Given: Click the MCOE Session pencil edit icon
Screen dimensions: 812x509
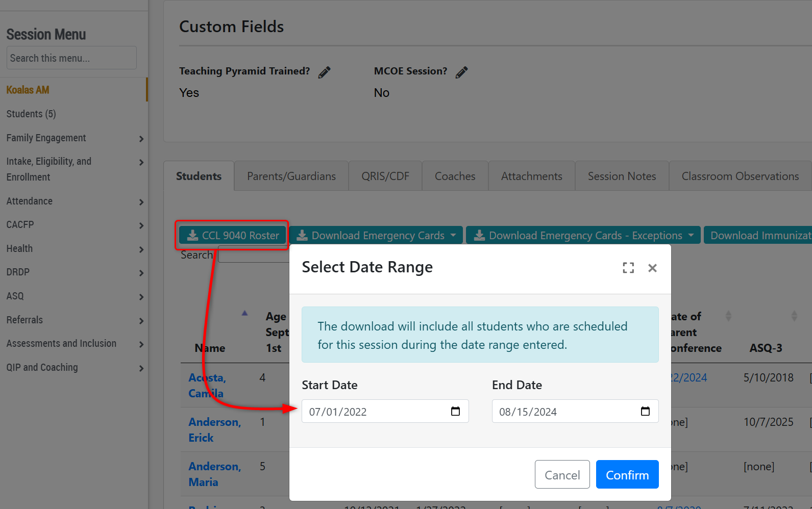Looking at the screenshot, I should [461, 72].
